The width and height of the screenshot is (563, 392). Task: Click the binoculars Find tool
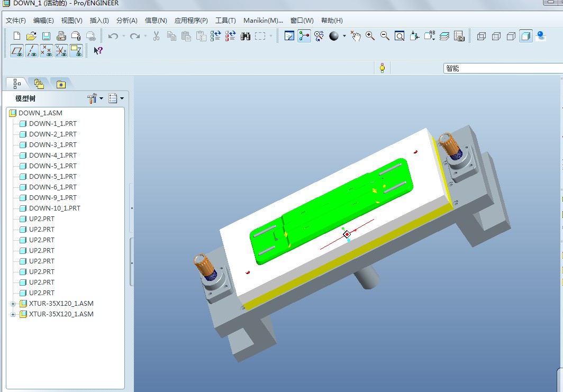[245, 36]
